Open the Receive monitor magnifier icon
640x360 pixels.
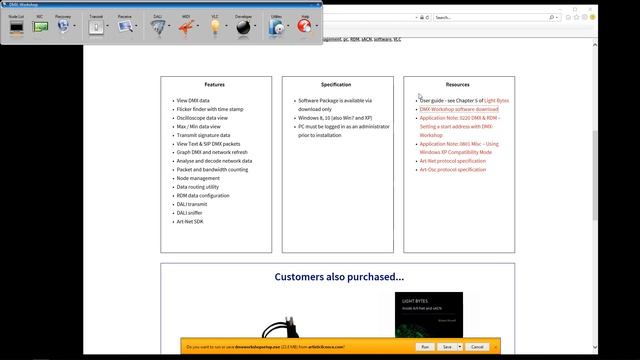click(125, 27)
